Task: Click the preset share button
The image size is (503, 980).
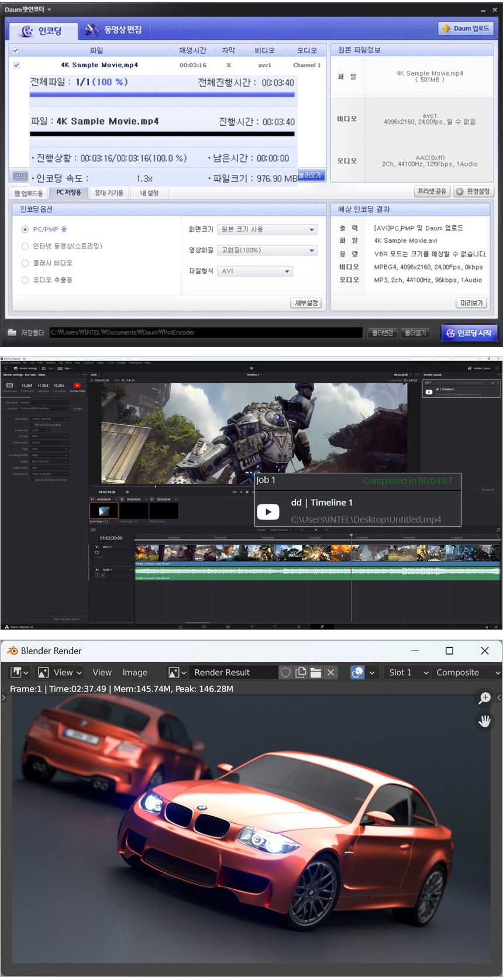Action: [432, 191]
